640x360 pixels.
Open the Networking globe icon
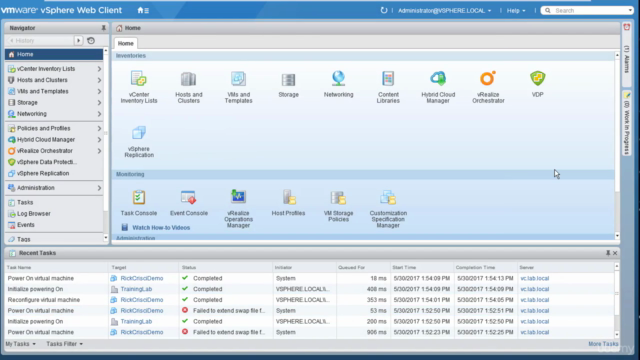(x=338, y=78)
